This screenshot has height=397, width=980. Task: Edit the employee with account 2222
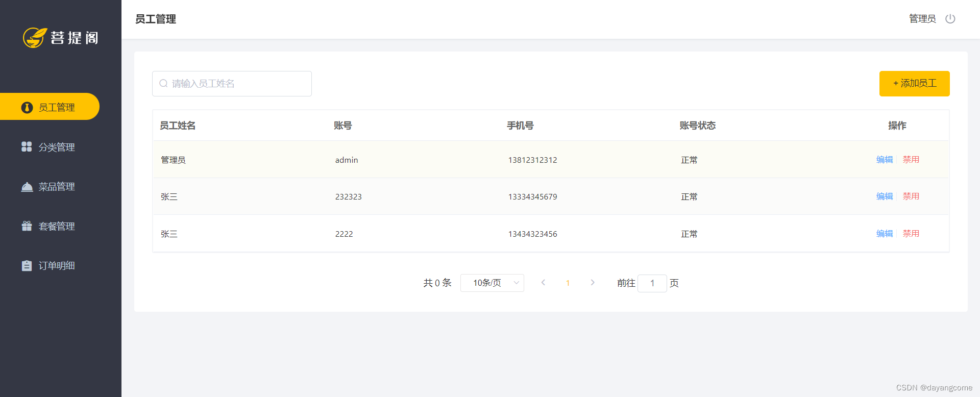(885, 233)
